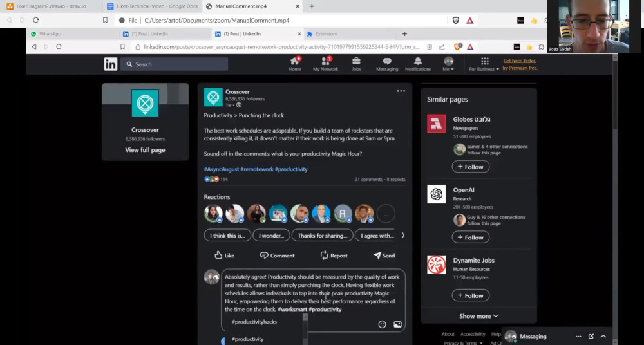Open the Notifications bell
This screenshot has width=644, height=345.
pyautogui.click(x=418, y=64)
